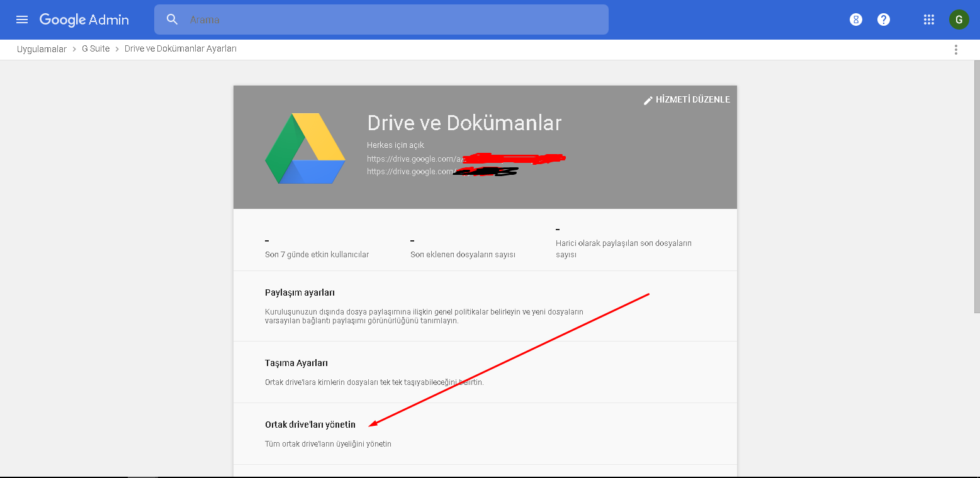
Task: Go to G Suite breadcrumb
Action: tap(96, 49)
